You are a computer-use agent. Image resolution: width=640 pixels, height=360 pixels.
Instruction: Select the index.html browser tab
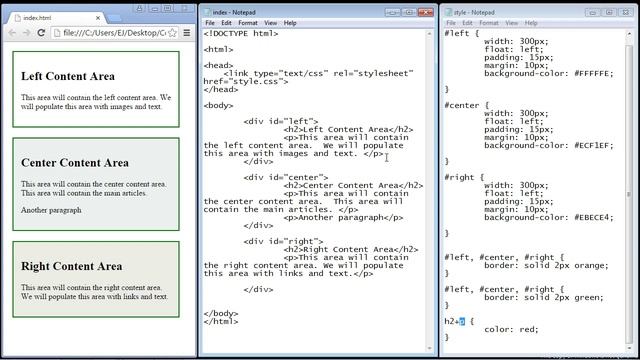click(57, 18)
